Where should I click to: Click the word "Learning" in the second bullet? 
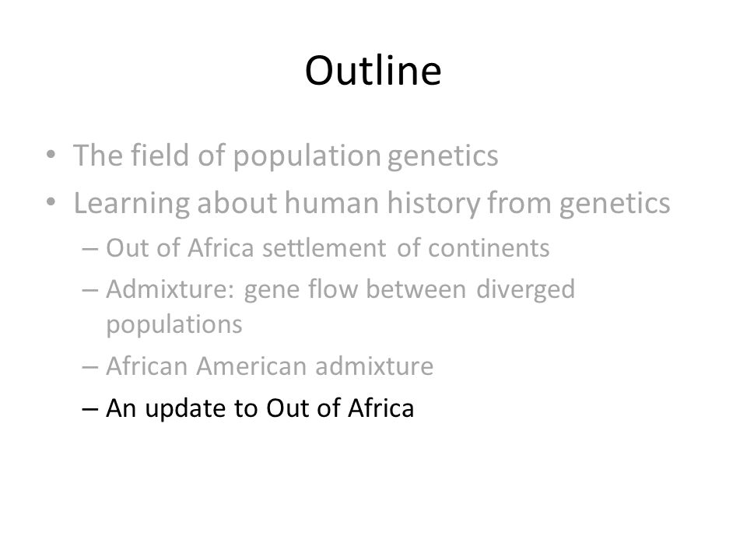click(132, 204)
